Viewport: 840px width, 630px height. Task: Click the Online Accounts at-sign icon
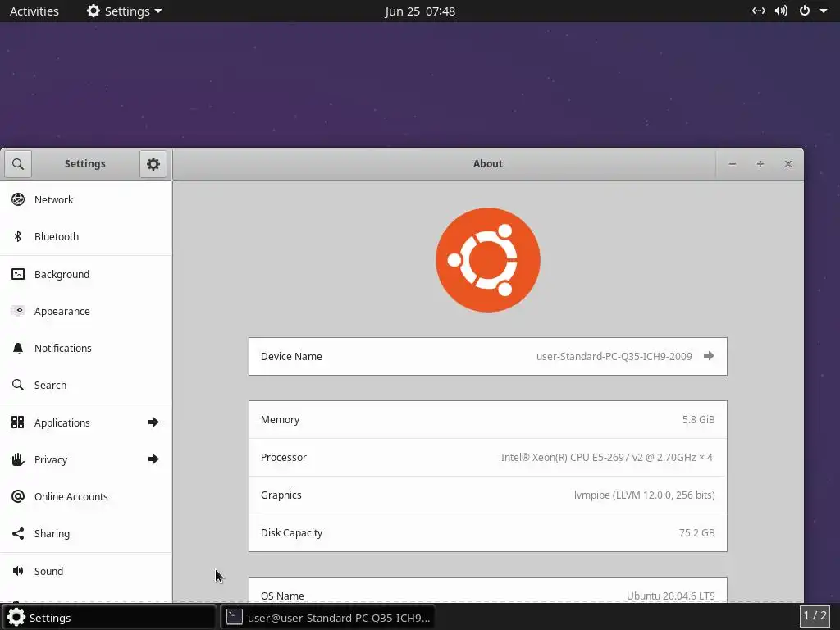click(18, 496)
